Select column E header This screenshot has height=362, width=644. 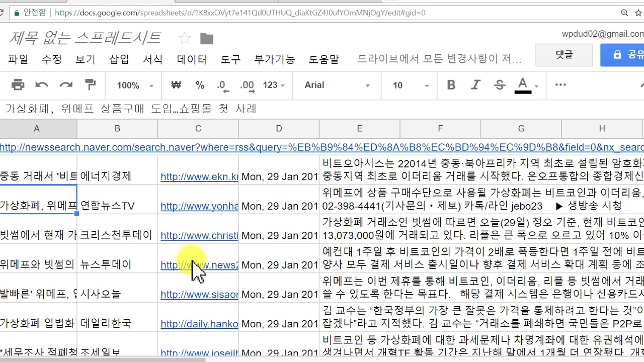[x=360, y=129]
